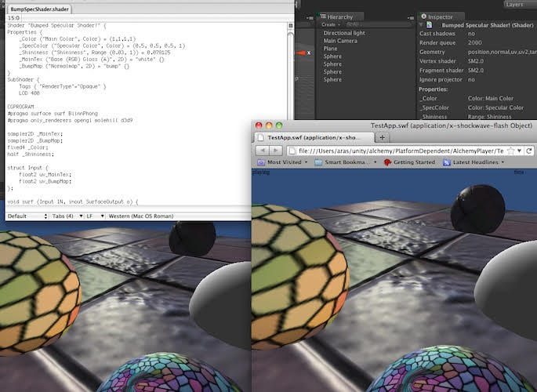
Task: Click the Bumped Specular Shader file icon
Action: click(430, 24)
